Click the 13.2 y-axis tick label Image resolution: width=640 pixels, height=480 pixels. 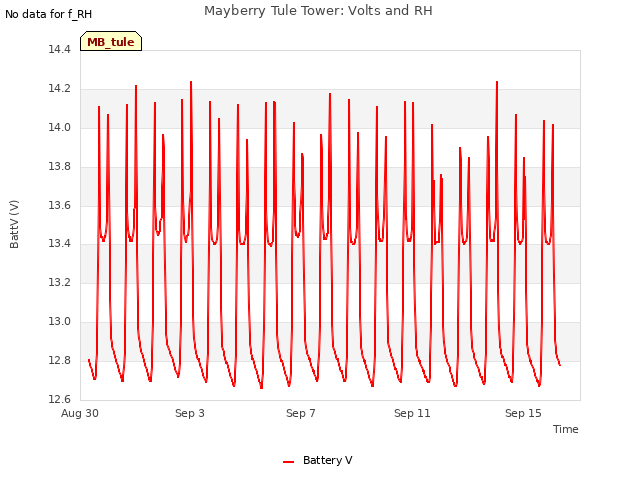[x=60, y=282]
